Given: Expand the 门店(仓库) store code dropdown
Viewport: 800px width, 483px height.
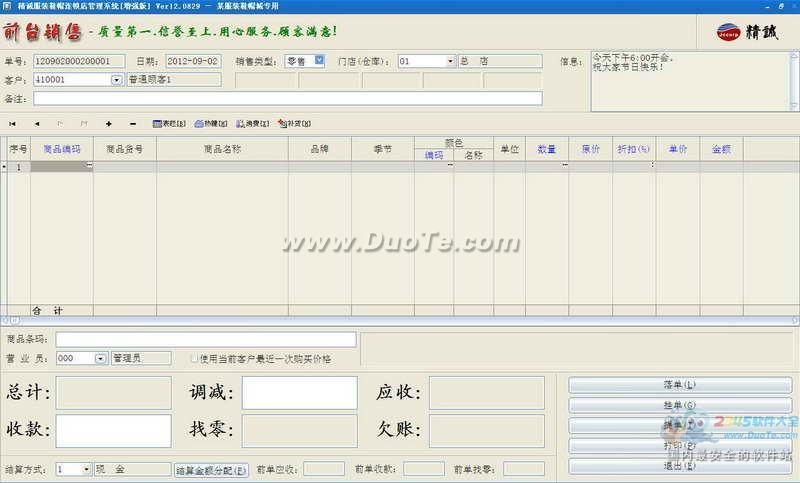Looking at the screenshot, I should pyautogui.click(x=451, y=61).
